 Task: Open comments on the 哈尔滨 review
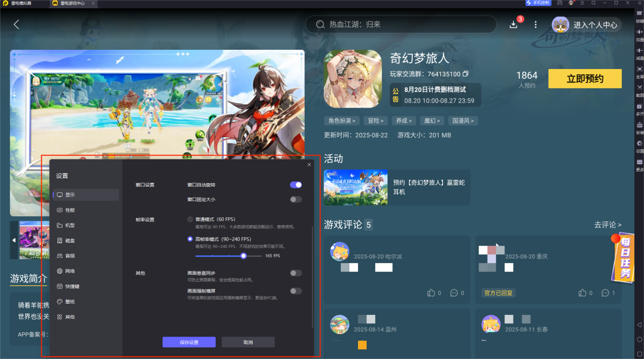[454, 292]
